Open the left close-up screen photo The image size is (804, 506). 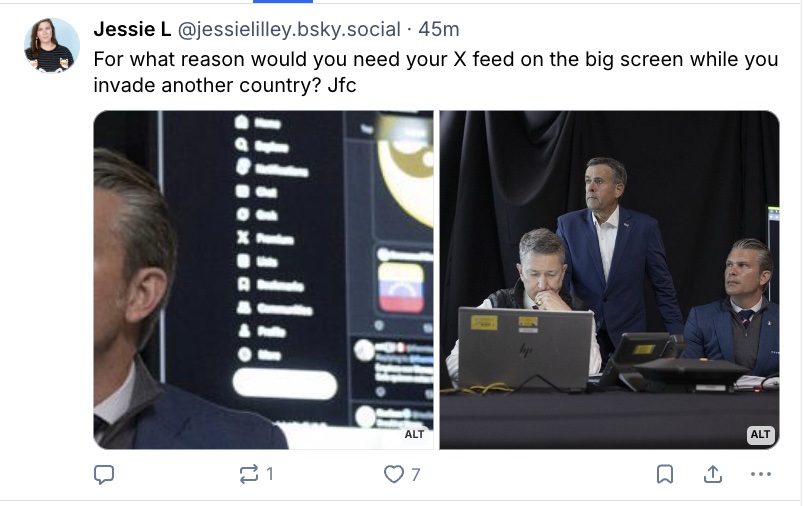tap(263, 280)
